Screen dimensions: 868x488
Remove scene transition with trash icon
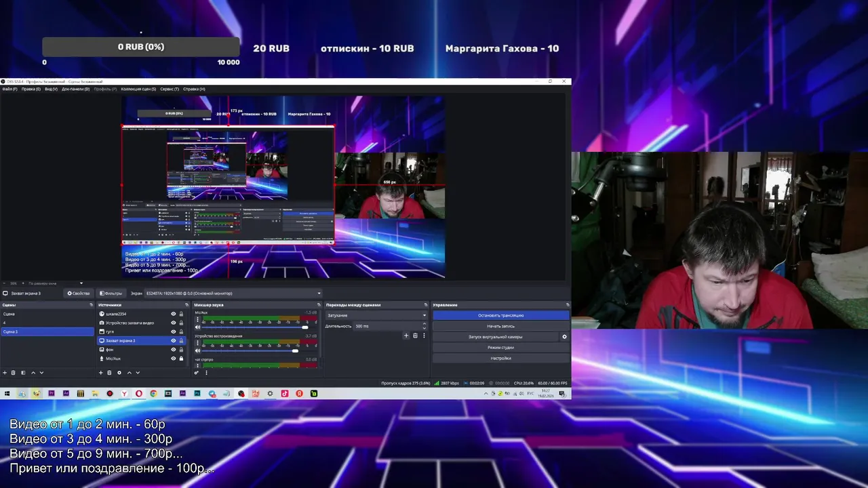415,335
